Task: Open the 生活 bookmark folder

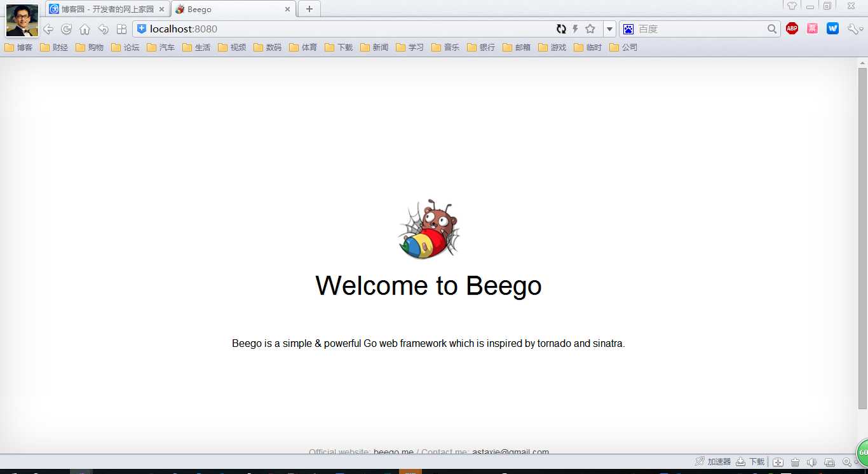Action: tap(196, 48)
